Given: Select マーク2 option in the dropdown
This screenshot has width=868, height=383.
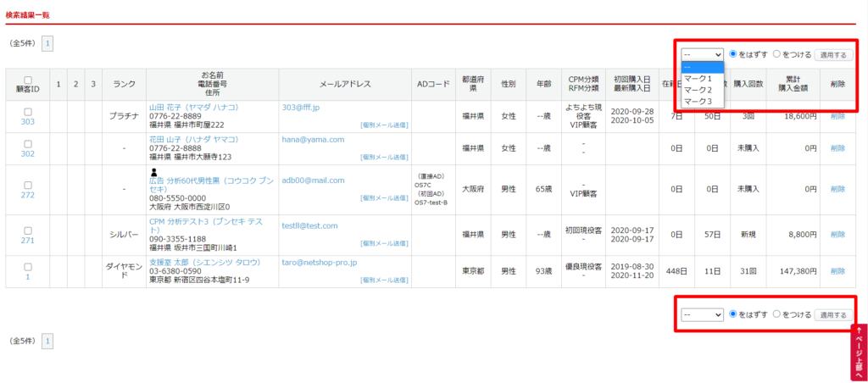Looking at the screenshot, I should [698, 90].
